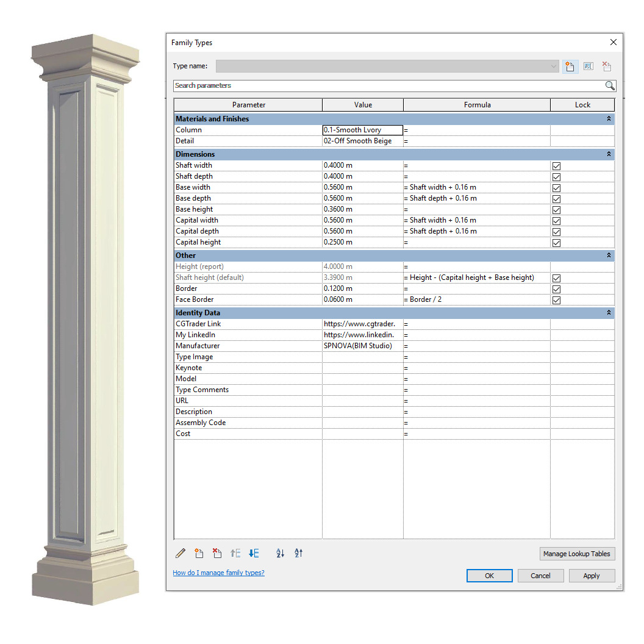This screenshot has height=644, width=644.
Task: Click the Manufacturer value SPNOVA(BIM Studio)
Action: click(x=363, y=346)
